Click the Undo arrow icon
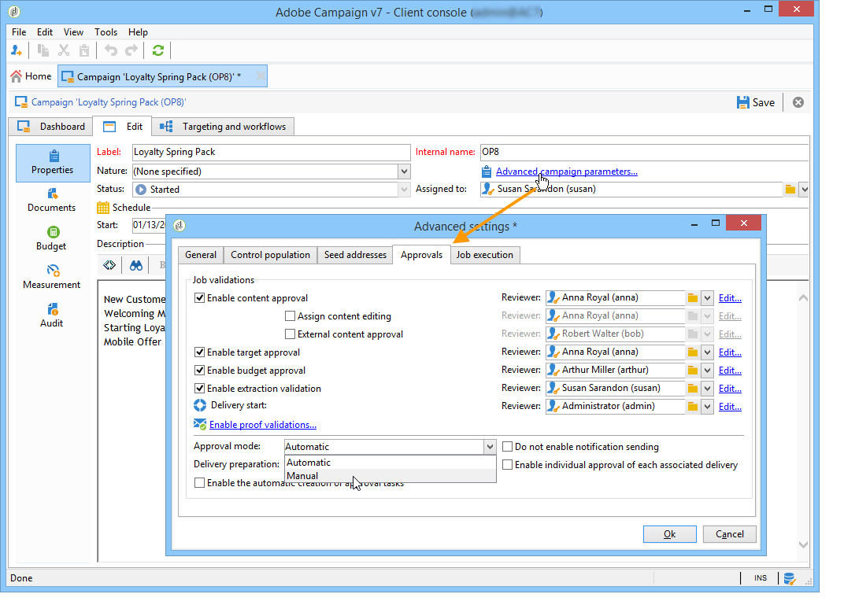 pos(111,50)
